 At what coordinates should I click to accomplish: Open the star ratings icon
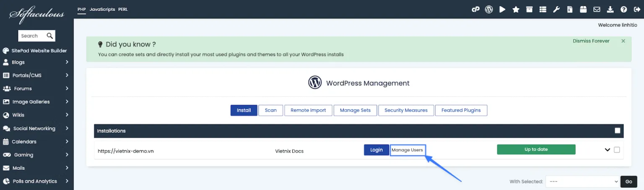[x=516, y=9]
